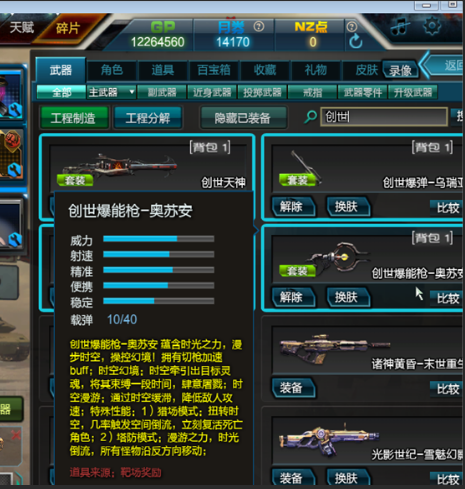The width and height of the screenshot is (465, 489).
Task: Click the 工程制造 button
Action: coord(74,117)
